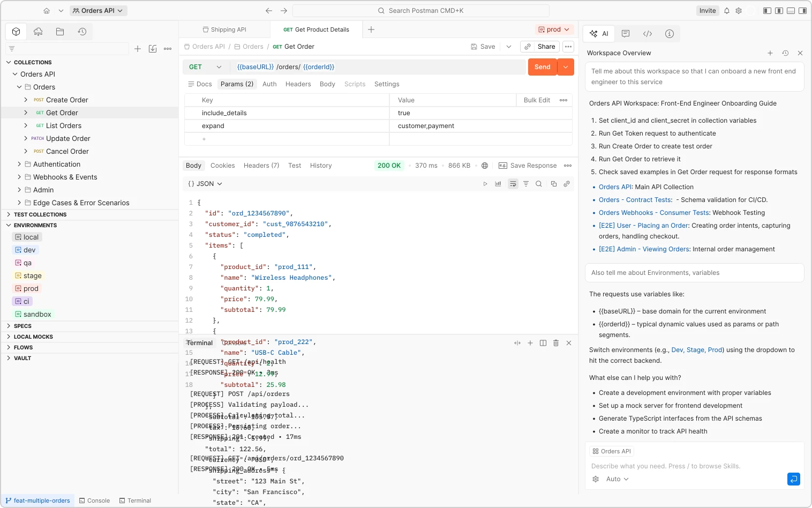Click the network globe icon
This screenshot has height=508, width=812.
pos(485,166)
